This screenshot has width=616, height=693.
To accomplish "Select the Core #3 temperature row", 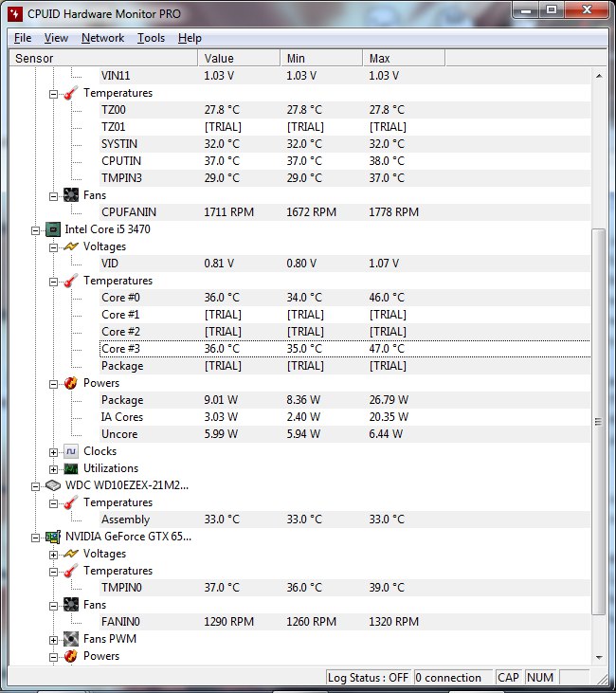I will 345,349.
